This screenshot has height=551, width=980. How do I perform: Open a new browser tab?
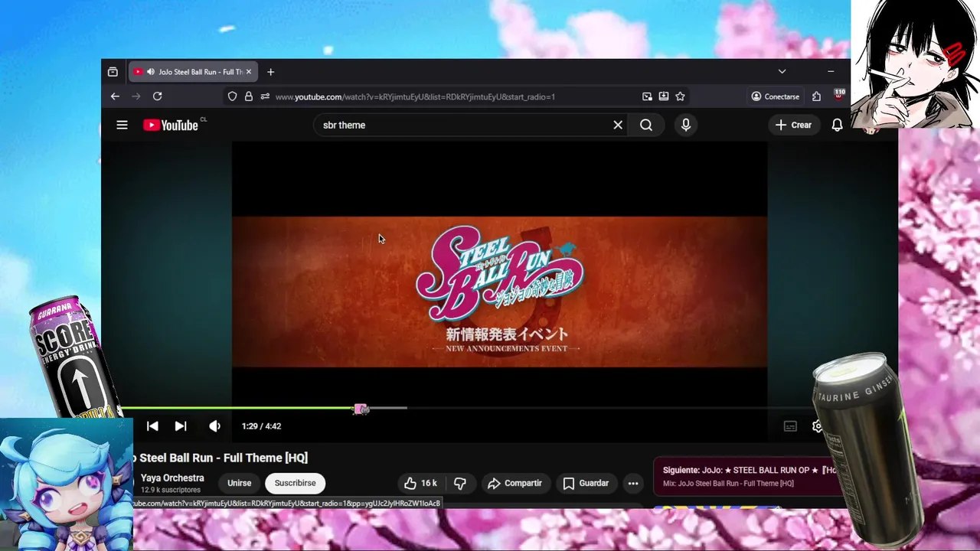click(270, 72)
